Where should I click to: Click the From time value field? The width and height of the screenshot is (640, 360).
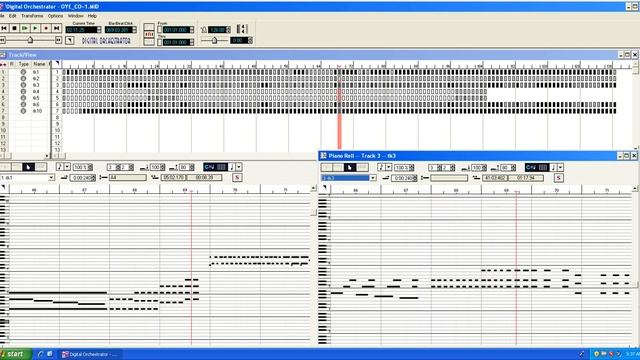tap(176, 30)
